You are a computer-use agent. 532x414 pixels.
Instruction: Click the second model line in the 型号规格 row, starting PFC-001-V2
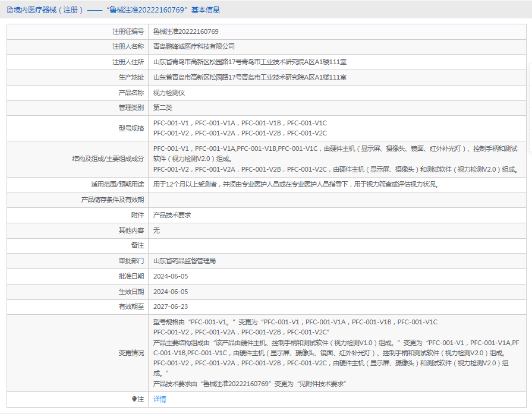240,133
